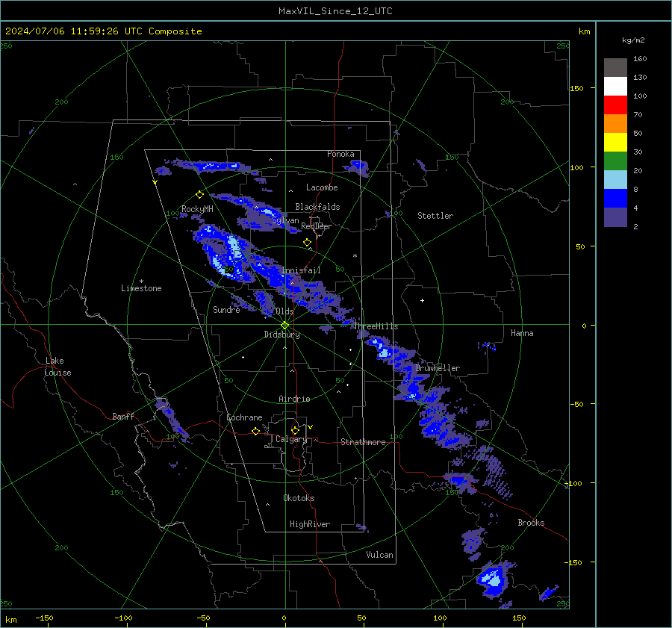Click the RockyMH label
Viewport: 672px width, 628px height.
(197, 209)
